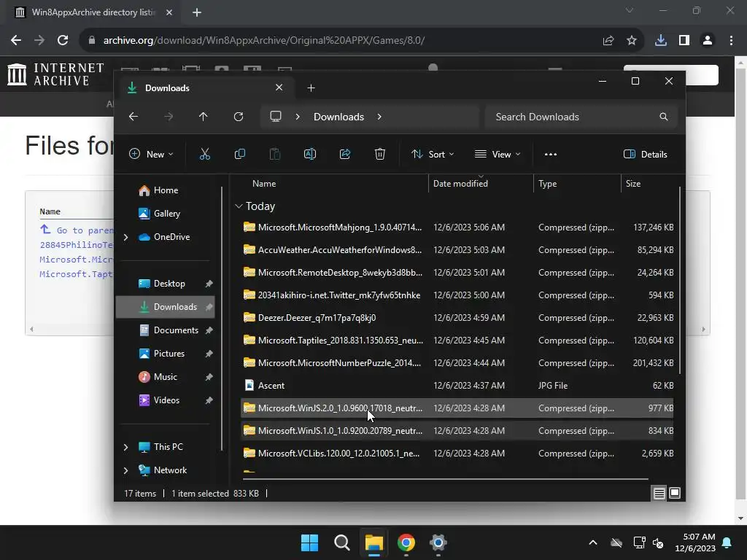Open the See more ellipsis menu
Image resolution: width=747 pixels, height=560 pixels.
click(550, 155)
